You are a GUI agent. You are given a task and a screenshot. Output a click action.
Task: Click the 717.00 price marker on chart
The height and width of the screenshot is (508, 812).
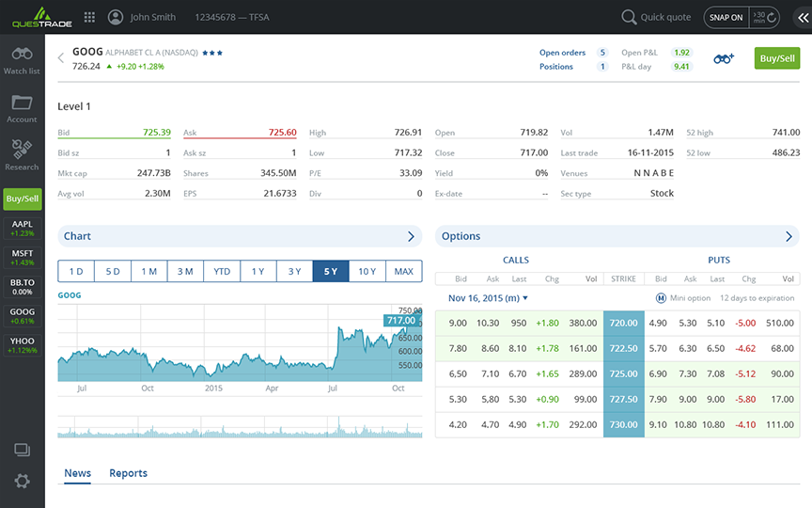tap(401, 321)
